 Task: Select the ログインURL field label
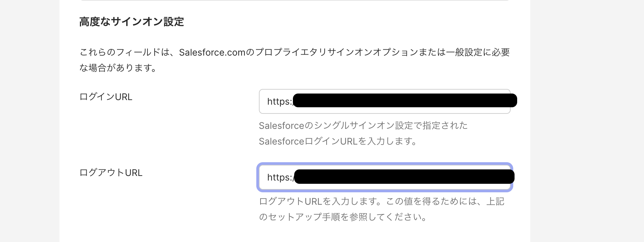tap(106, 97)
